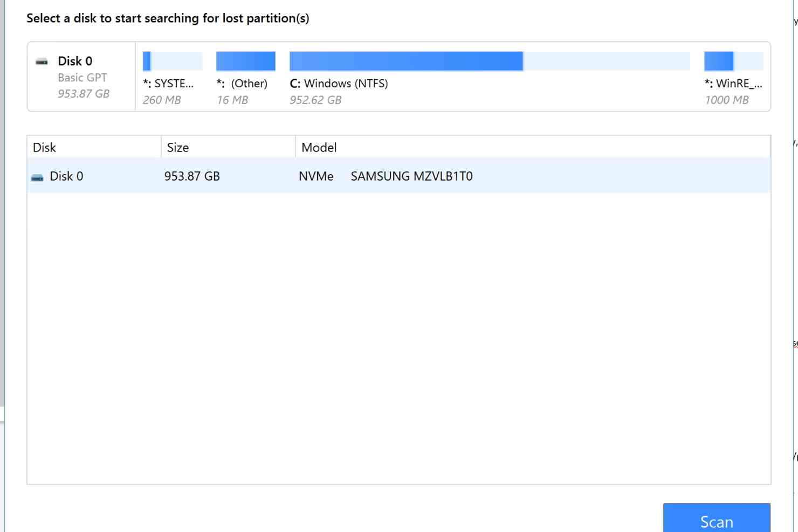Click the *: SYSTE... partition label
Image resolution: width=798 pixels, height=532 pixels.
point(168,84)
